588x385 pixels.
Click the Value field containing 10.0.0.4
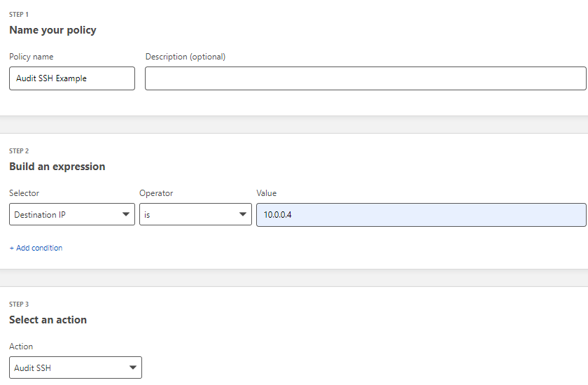tap(421, 215)
